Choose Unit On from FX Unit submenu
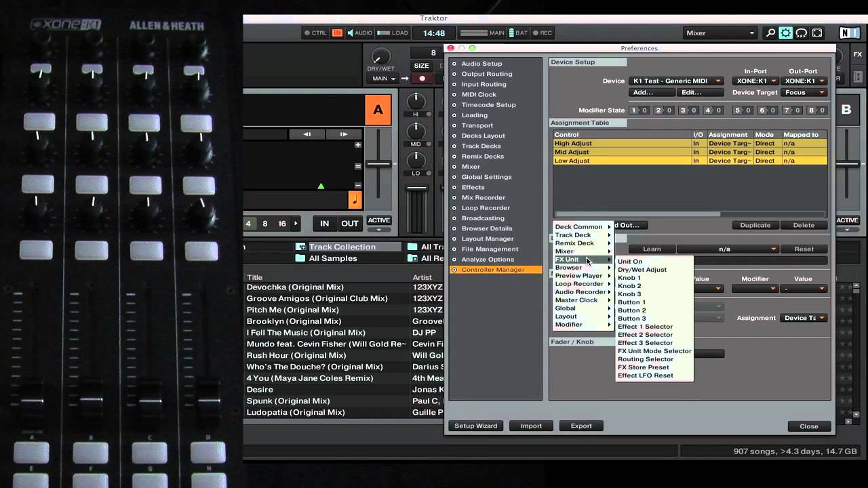Screen dimensions: 868x488 pos(630,262)
